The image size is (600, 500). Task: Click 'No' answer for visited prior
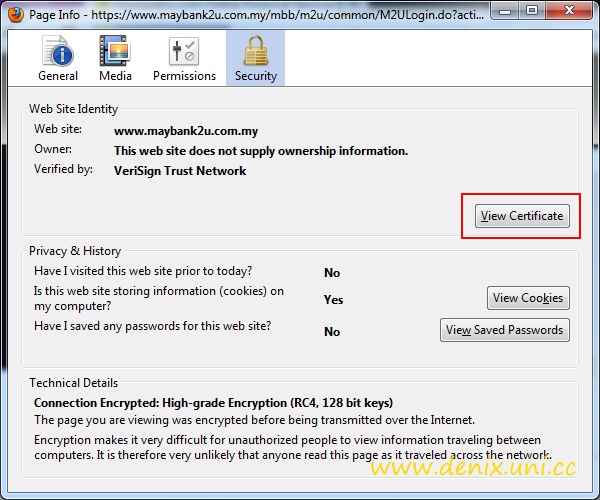(x=332, y=273)
